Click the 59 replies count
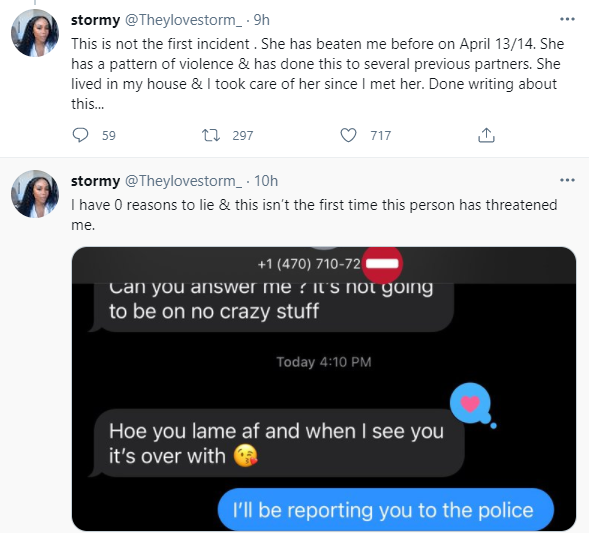 click(109, 136)
